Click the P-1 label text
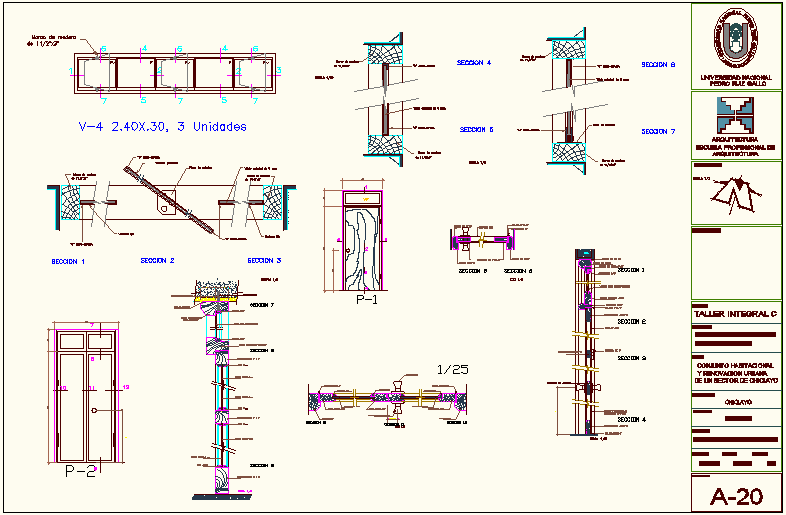This screenshot has height=515, width=786. click(x=366, y=298)
